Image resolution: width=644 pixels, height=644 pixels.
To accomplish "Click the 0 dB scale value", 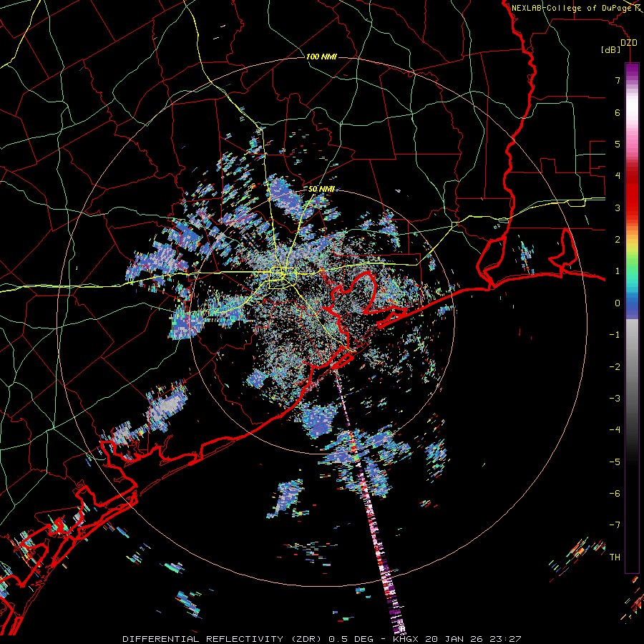I will coord(618,303).
